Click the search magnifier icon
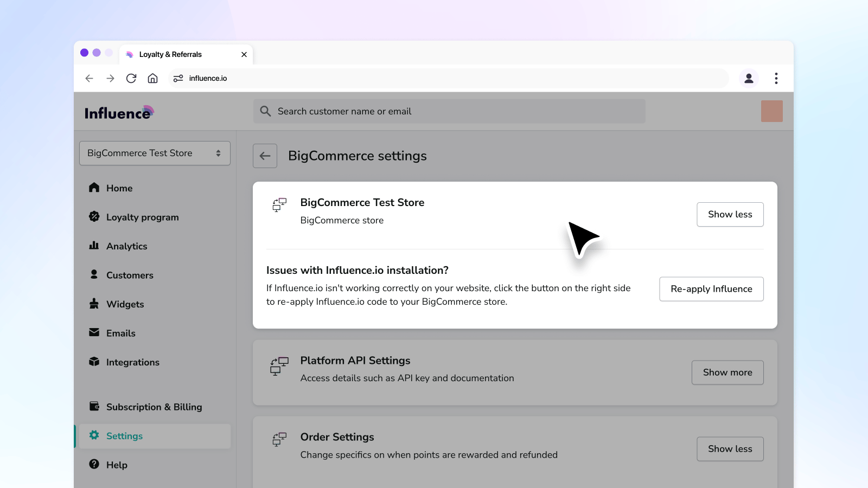Screen dimensions: 868x488 (265, 111)
